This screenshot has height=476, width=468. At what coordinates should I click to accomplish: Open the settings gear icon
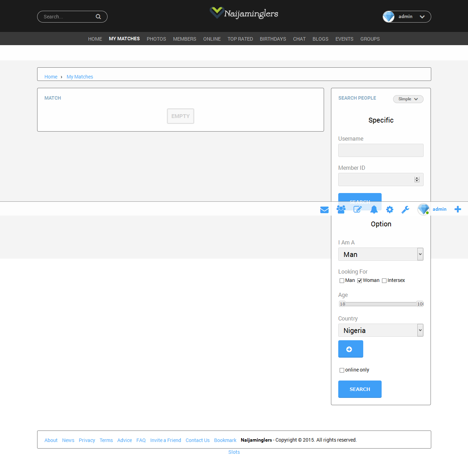[390, 209]
